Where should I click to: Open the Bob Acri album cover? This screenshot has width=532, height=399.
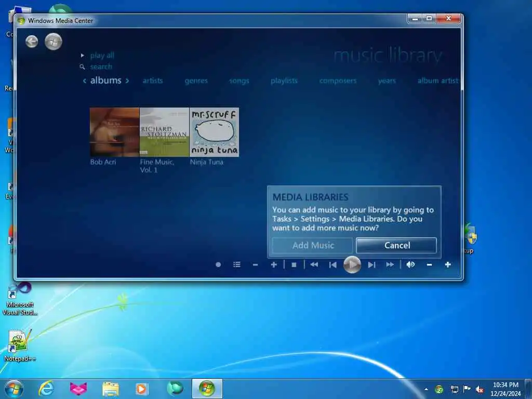tap(115, 132)
